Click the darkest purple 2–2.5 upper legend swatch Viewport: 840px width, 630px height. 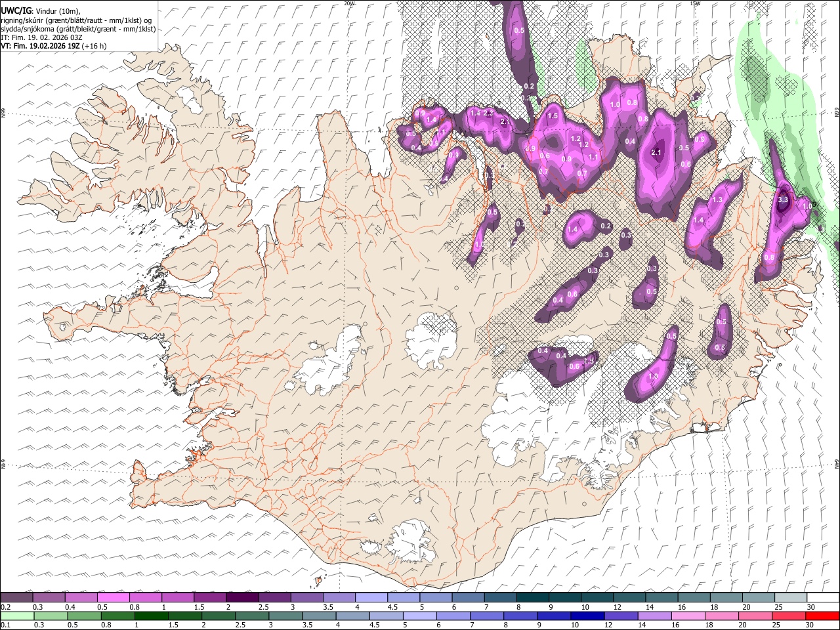[242, 597]
